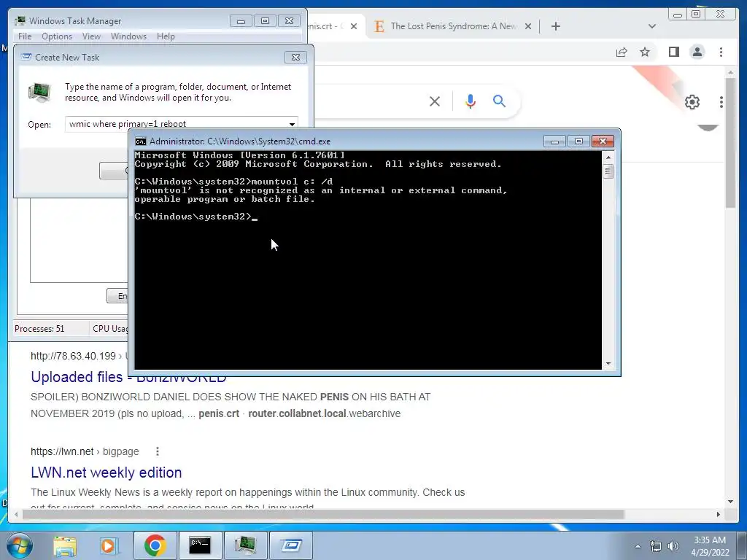Maximize the cmd.exe window
The image size is (747, 560).
click(578, 141)
